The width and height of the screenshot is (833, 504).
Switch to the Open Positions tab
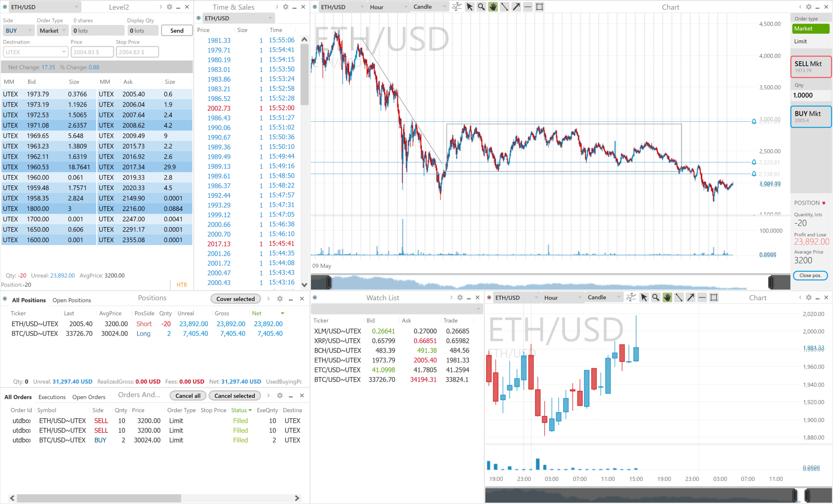coord(71,300)
